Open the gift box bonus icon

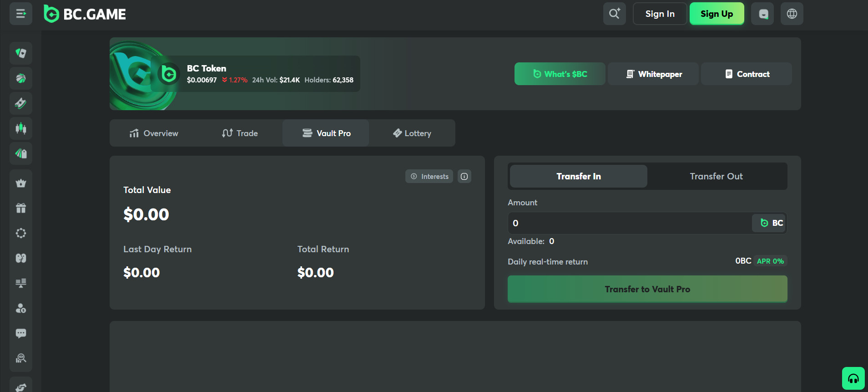21,208
